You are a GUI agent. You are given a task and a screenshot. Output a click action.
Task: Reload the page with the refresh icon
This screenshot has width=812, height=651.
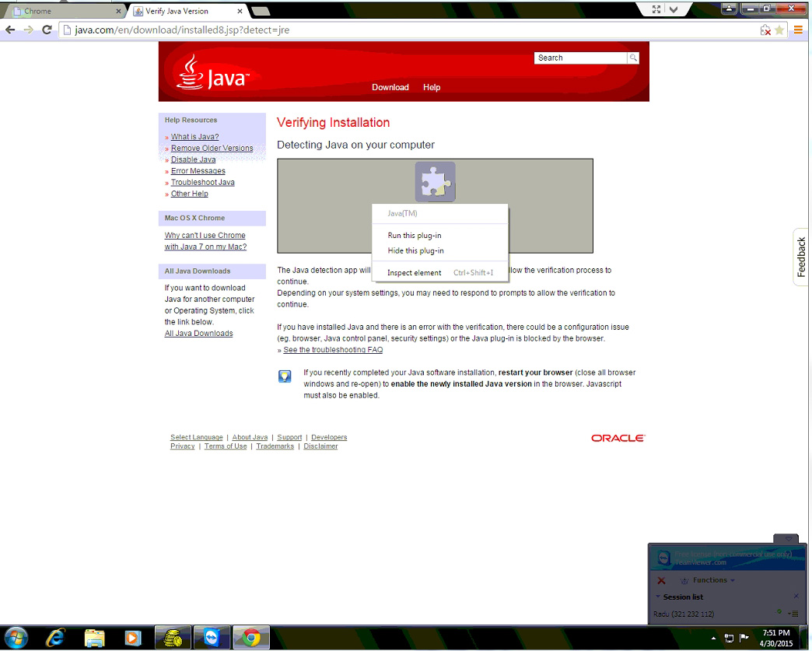pyautogui.click(x=47, y=30)
